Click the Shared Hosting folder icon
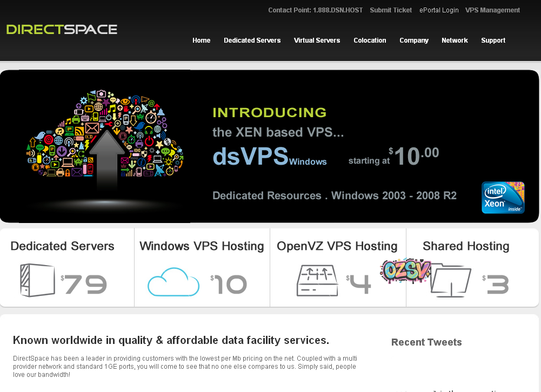This screenshot has height=392, width=541. (450, 281)
